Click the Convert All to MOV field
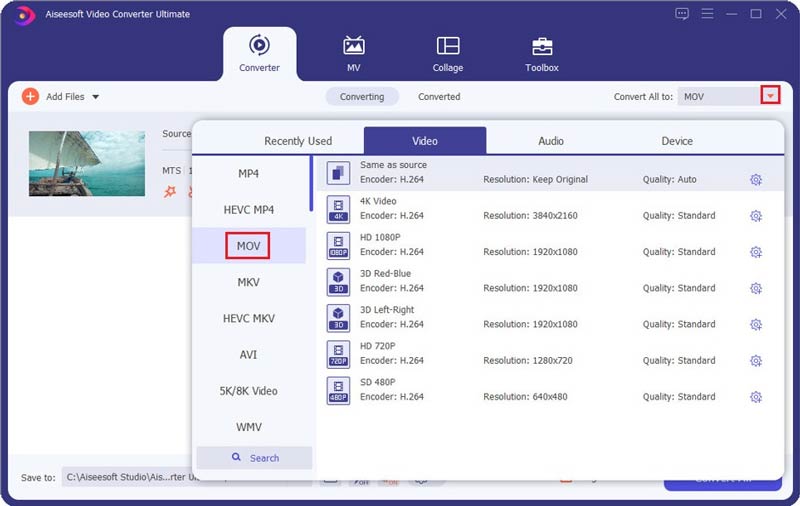The image size is (800, 506). pos(719,96)
